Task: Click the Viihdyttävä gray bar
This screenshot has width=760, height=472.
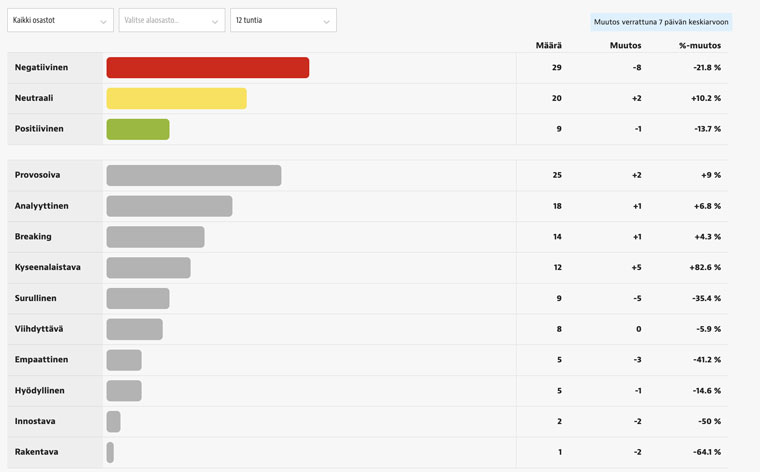Action: coord(135,329)
